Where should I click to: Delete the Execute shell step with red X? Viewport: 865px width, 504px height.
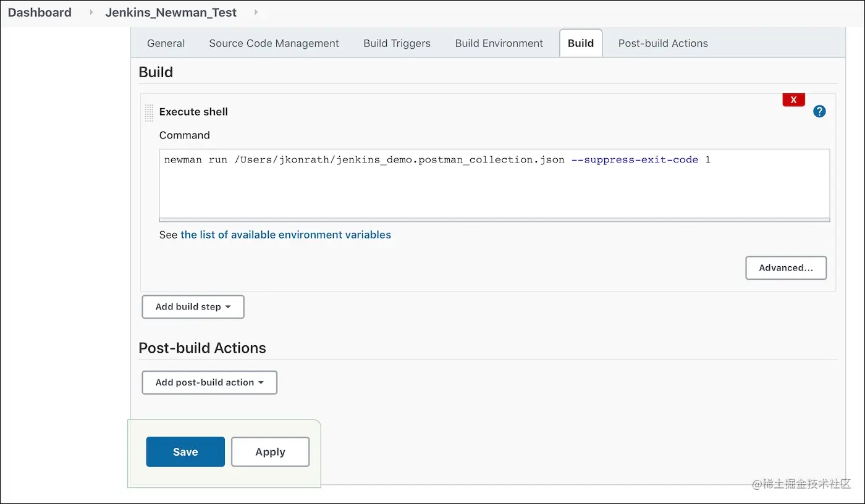tap(793, 99)
